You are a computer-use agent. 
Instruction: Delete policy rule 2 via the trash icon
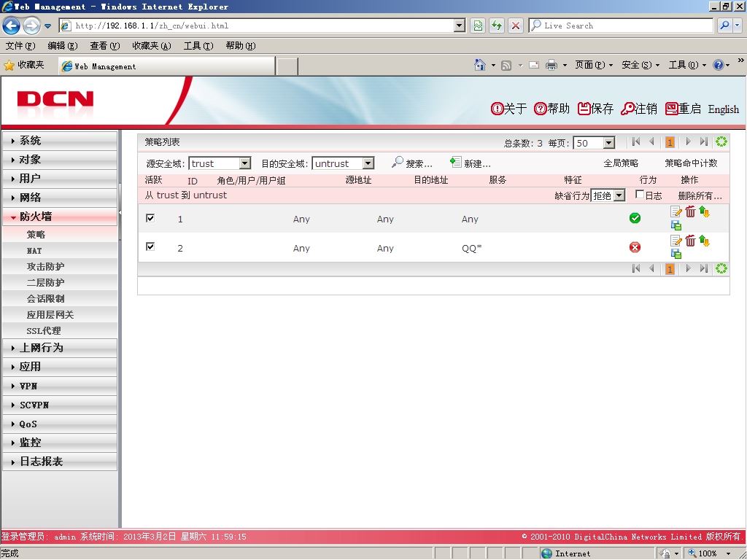[690, 241]
